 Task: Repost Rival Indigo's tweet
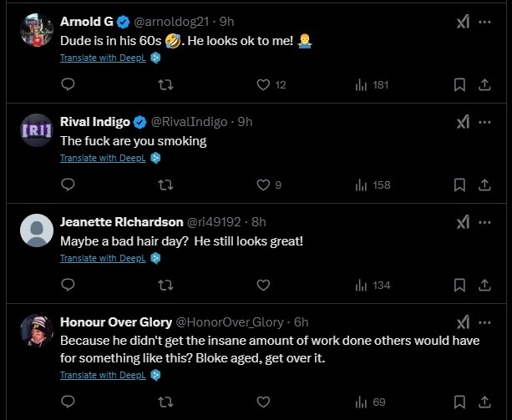(165, 185)
